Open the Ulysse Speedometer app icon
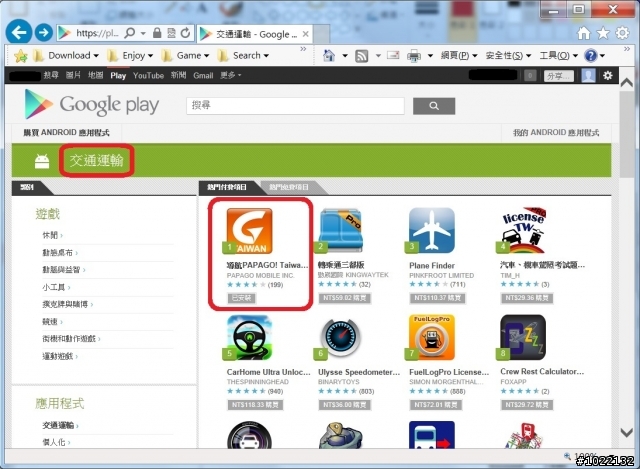The width and height of the screenshot is (640, 469). 340,338
